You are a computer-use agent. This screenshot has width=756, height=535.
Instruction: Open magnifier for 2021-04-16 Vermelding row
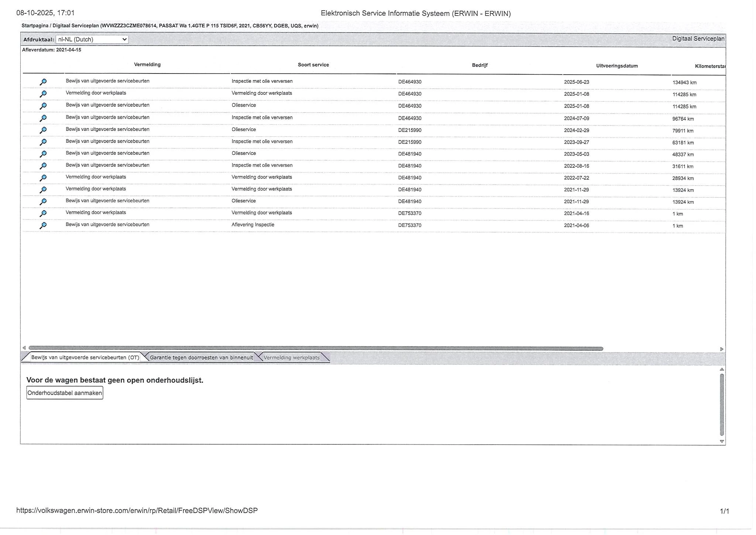pos(43,213)
